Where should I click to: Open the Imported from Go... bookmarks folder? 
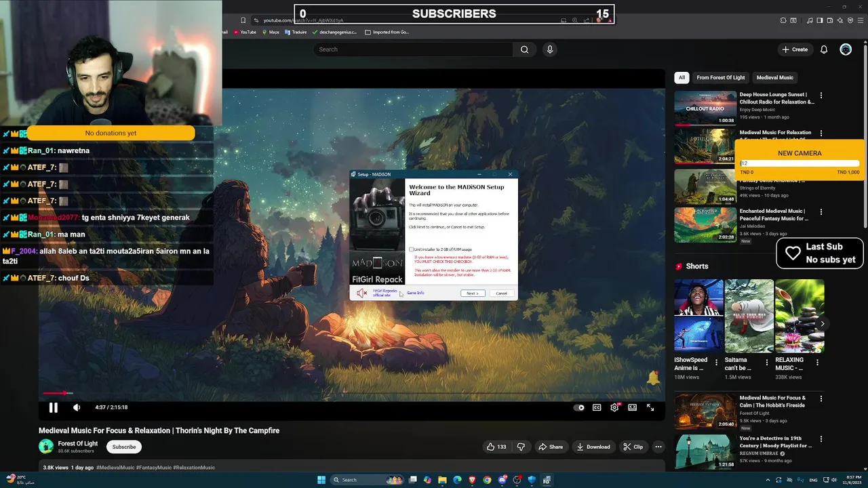pyautogui.click(x=387, y=32)
